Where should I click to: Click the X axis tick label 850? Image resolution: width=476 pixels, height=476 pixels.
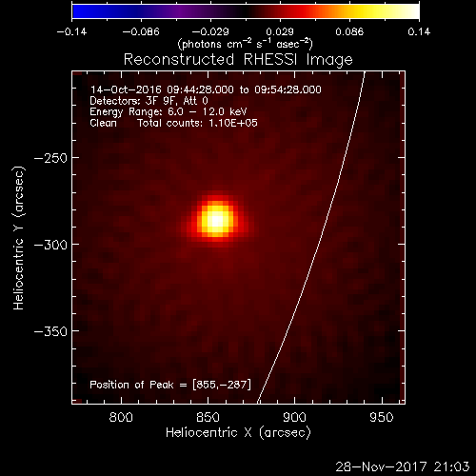point(208,417)
